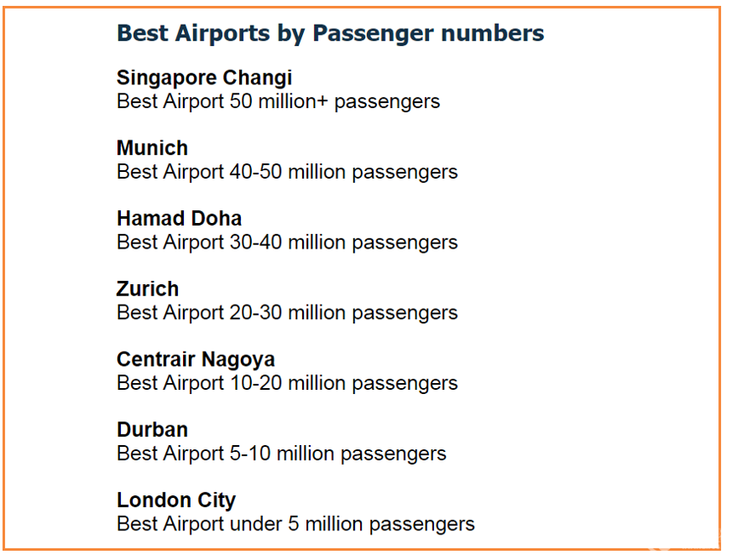Click 'Best Airport 30-40 million passengers' line
The width and height of the screenshot is (732, 560).
(287, 243)
